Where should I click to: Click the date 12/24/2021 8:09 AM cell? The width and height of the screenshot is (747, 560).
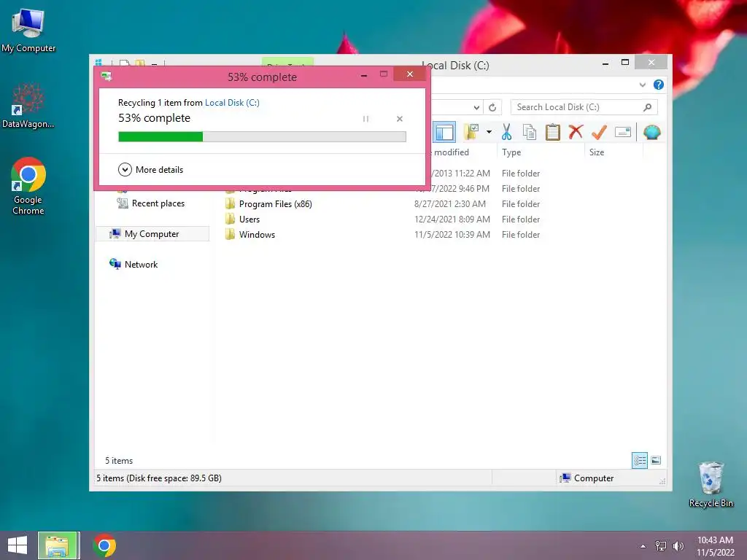tap(452, 219)
